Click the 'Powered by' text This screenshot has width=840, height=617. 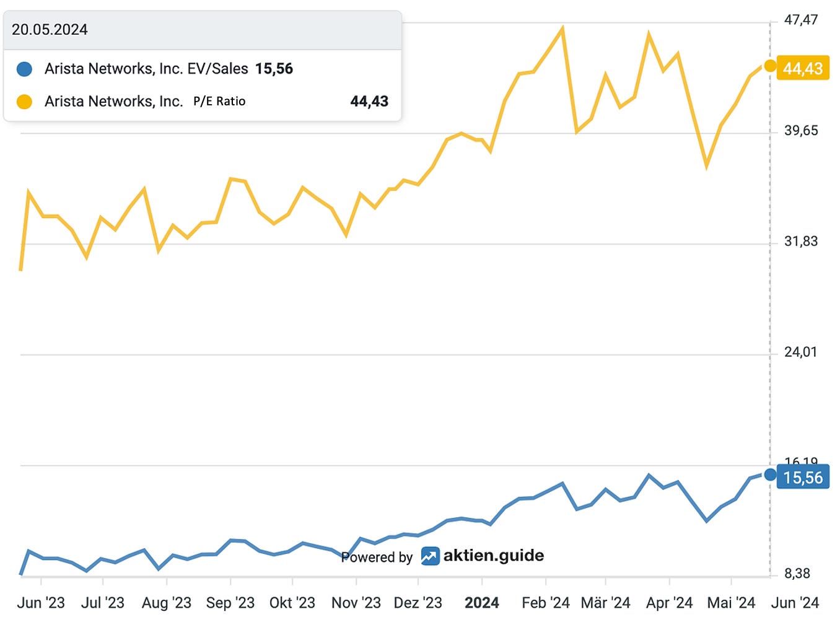coord(377,557)
